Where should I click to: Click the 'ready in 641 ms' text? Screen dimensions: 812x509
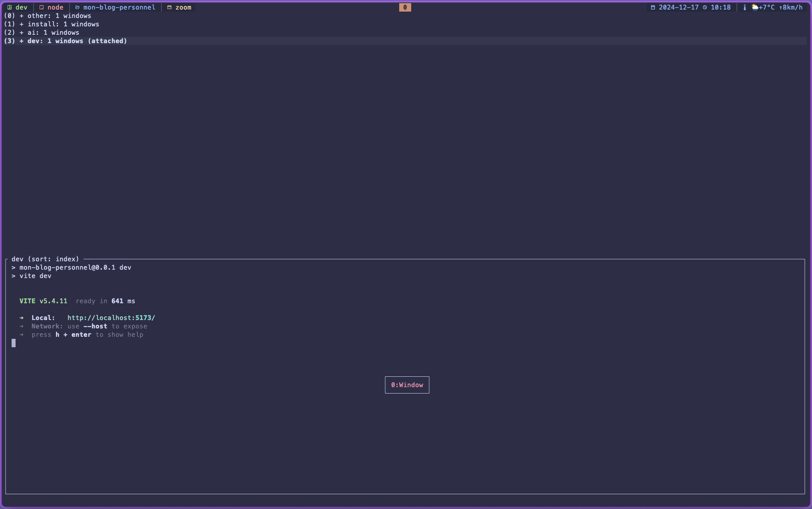[x=105, y=301]
